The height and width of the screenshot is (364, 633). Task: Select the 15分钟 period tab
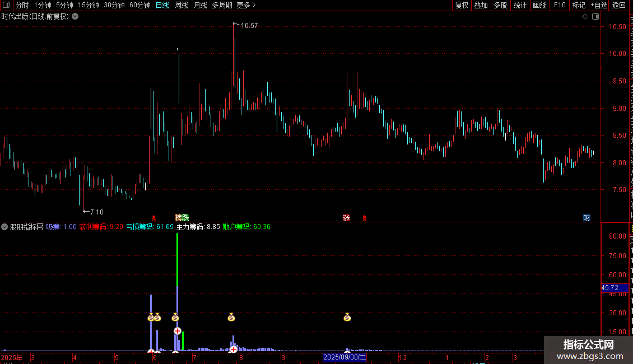pyautogui.click(x=89, y=5)
